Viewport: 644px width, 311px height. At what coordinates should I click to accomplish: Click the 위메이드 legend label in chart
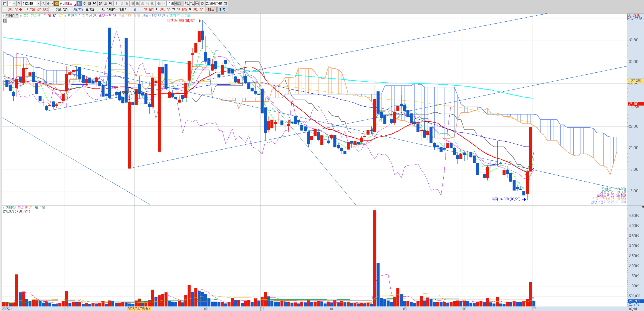point(12,16)
